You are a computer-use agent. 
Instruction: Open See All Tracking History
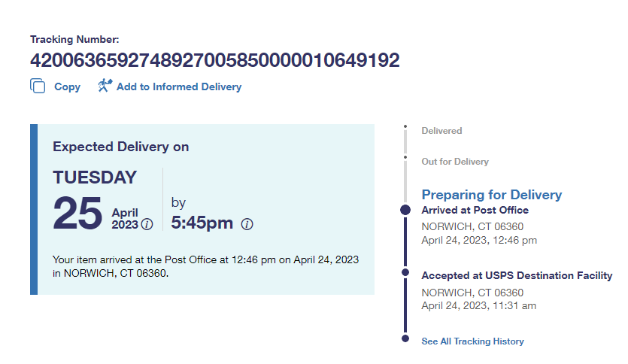pos(472,341)
